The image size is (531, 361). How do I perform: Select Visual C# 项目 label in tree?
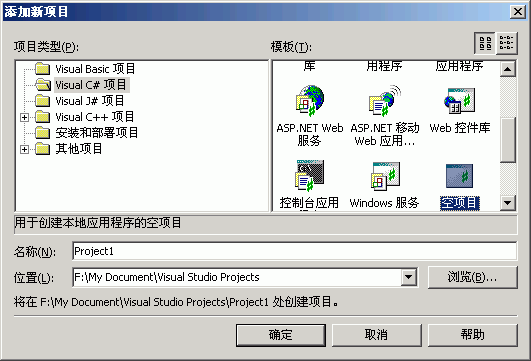coord(91,85)
